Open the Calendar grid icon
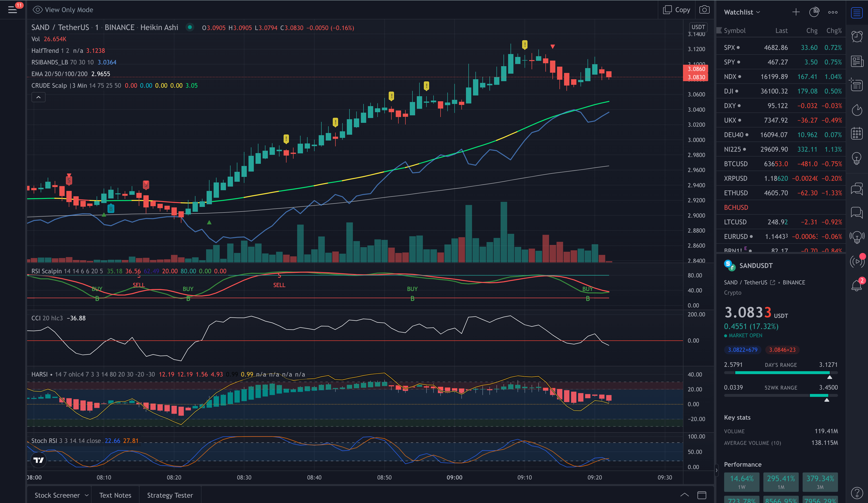 tap(857, 133)
